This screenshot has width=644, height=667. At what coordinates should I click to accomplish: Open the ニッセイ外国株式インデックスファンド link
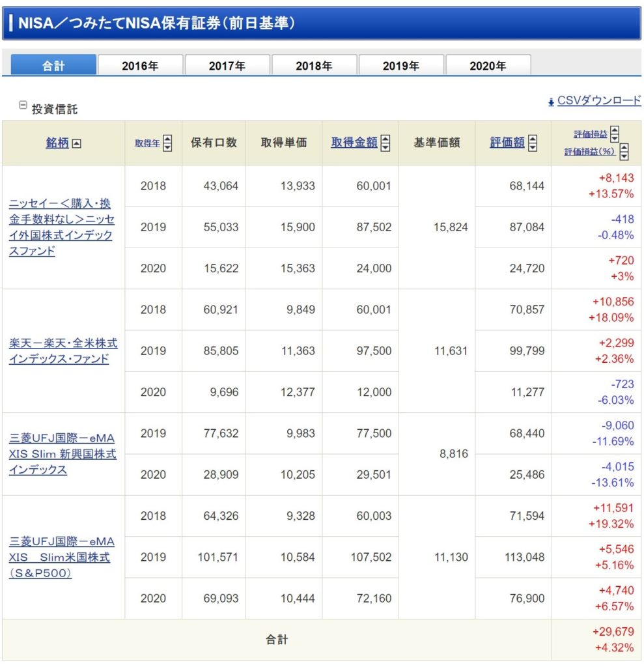tap(61, 227)
